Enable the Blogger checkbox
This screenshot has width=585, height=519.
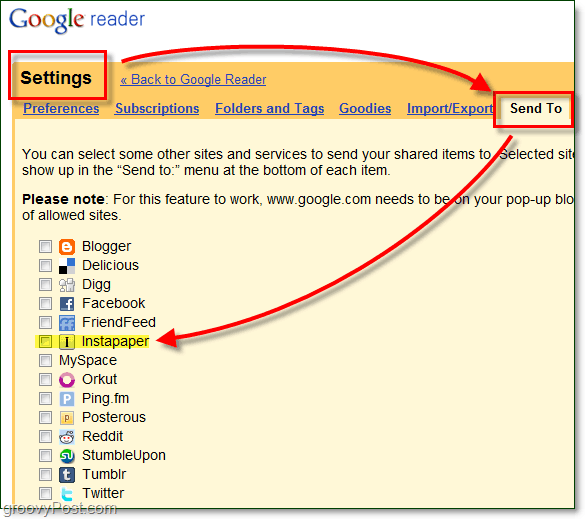pos(46,247)
